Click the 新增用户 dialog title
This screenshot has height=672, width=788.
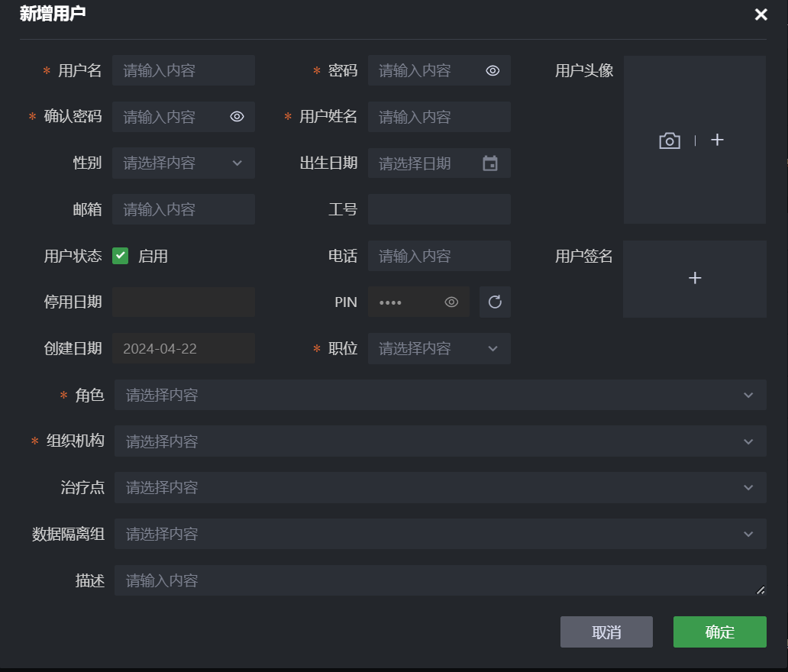53,14
